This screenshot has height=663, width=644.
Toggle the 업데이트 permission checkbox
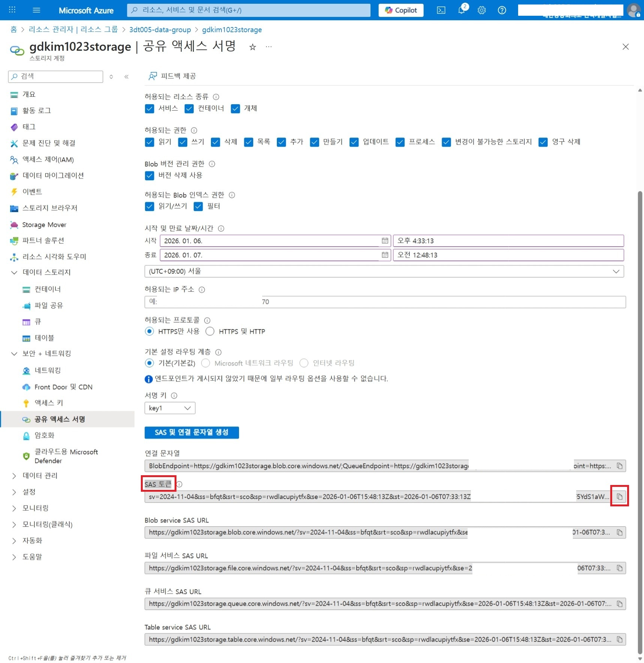(x=354, y=142)
